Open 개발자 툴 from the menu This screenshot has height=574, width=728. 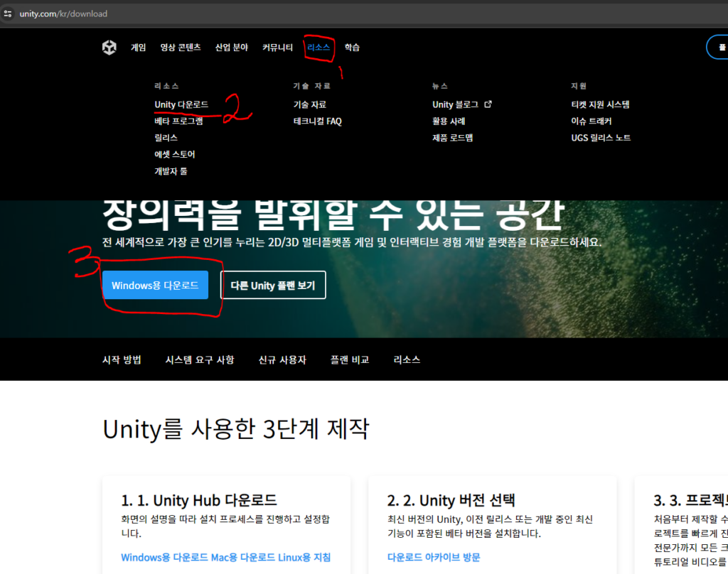171,171
